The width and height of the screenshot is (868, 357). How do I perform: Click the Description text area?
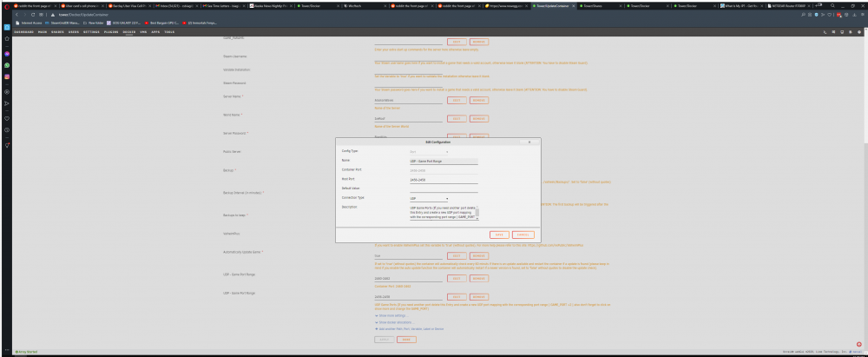point(442,213)
